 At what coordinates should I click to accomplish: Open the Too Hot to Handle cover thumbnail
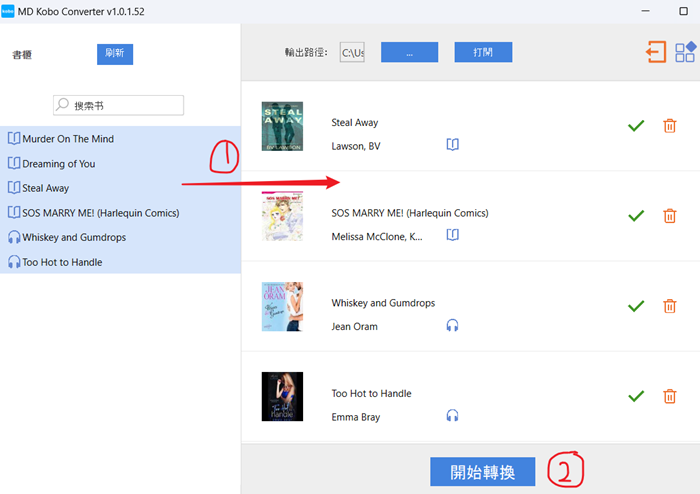282,397
